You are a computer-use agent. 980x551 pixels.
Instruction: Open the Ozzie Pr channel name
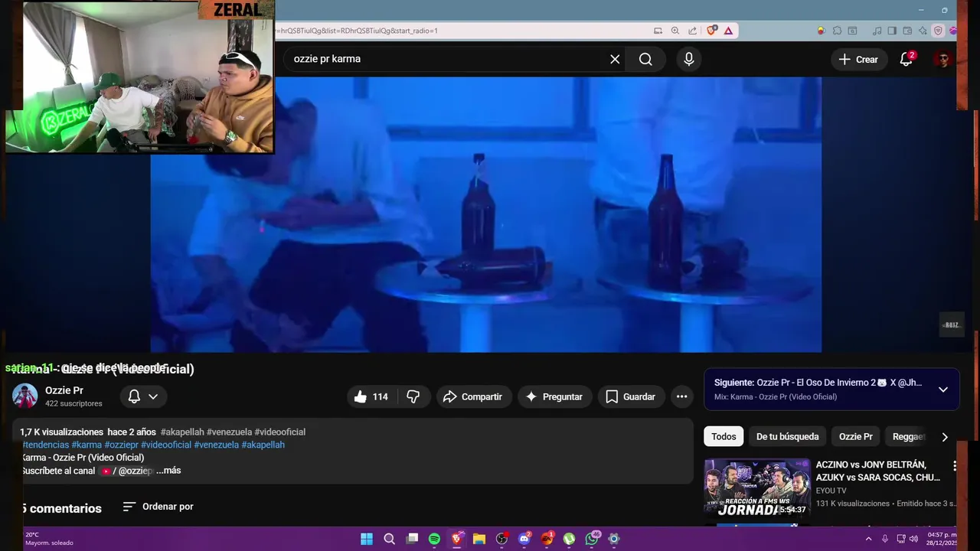(x=64, y=390)
